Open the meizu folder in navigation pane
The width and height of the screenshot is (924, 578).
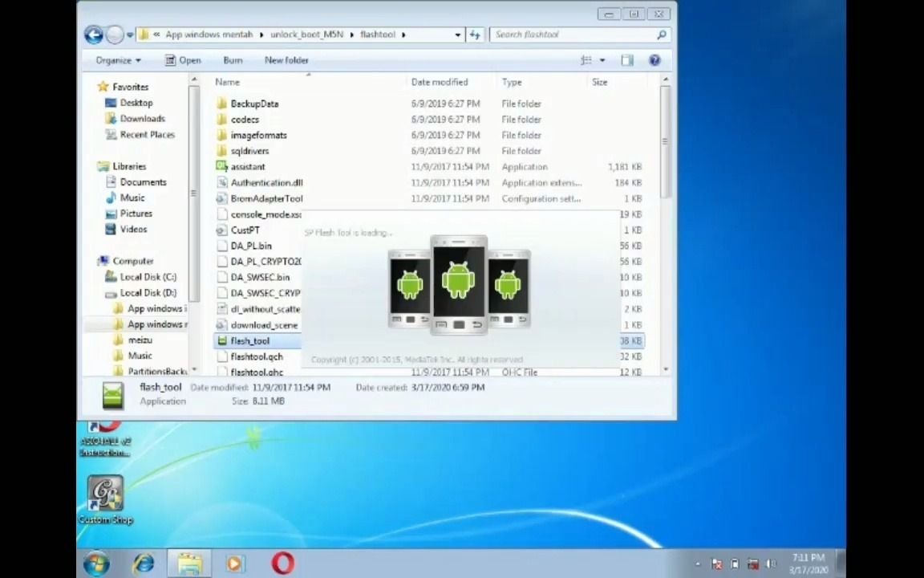[140, 340]
